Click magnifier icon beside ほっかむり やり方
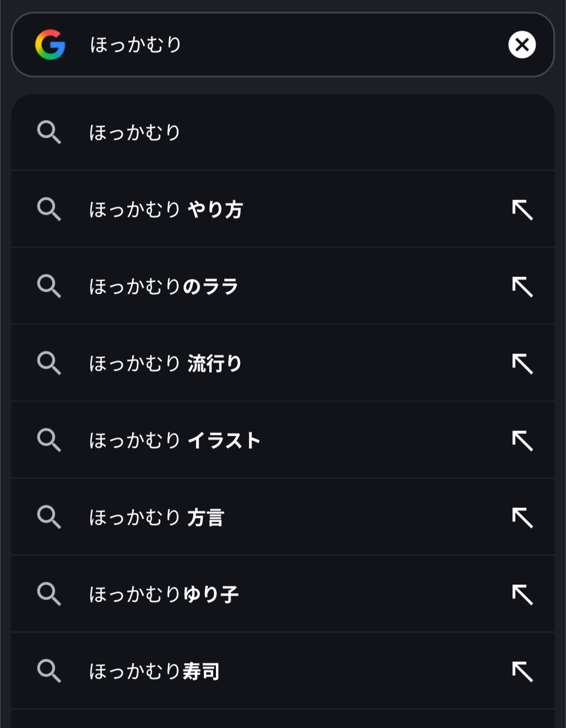 click(x=49, y=209)
